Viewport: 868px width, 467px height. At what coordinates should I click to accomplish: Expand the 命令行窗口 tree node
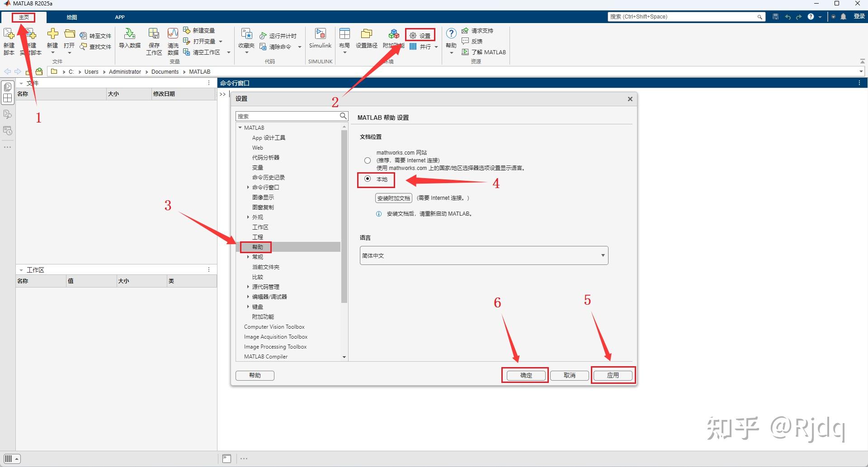pyautogui.click(x=248, y=187)
